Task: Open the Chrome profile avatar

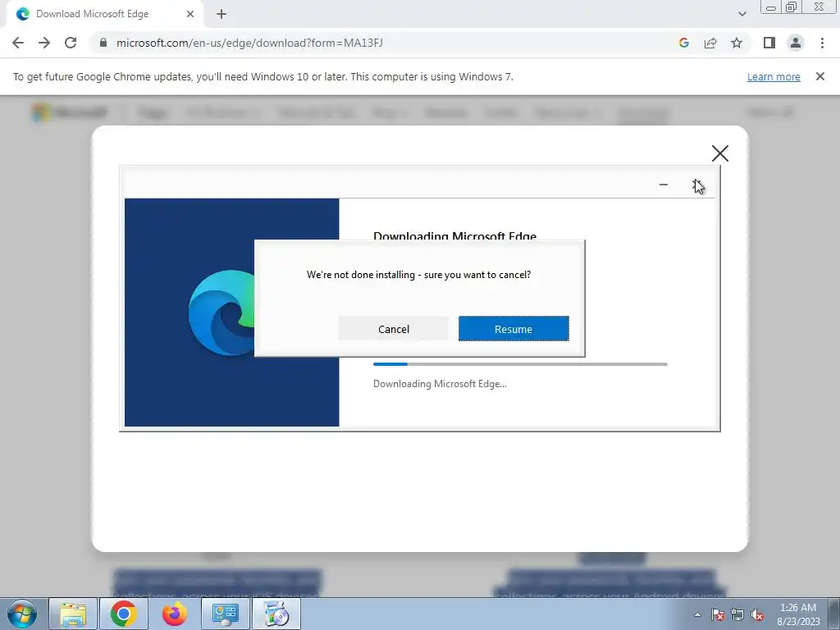Action: tap(796, 43)
